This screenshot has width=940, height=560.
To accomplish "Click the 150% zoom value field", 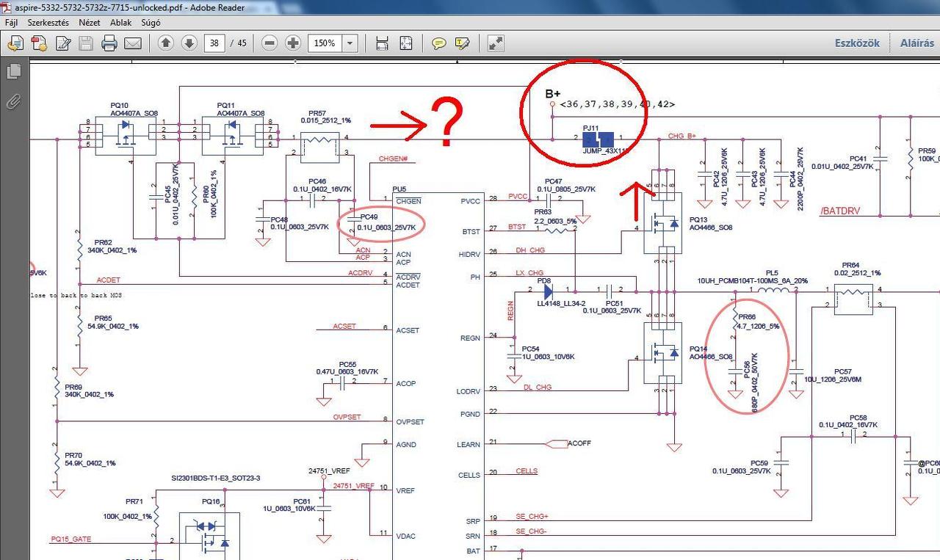I will pos(325,43).
